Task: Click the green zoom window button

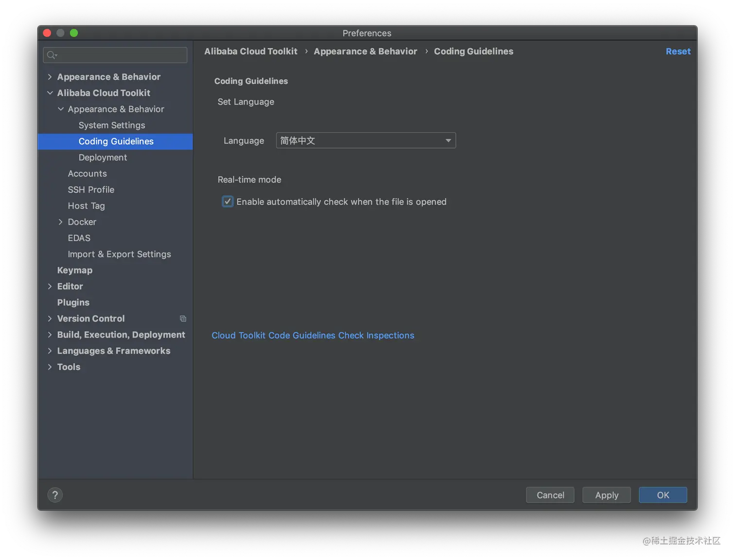Action: [74, 33]
